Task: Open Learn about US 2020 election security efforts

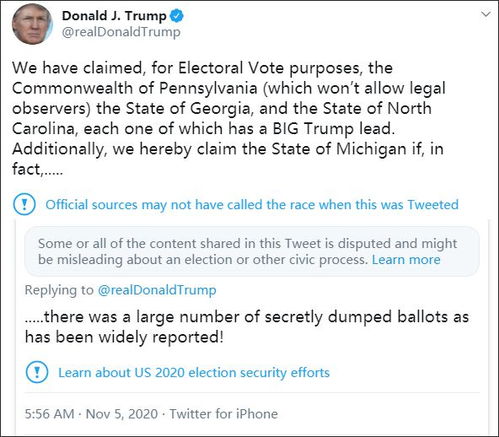Action: tap(194, 372)
